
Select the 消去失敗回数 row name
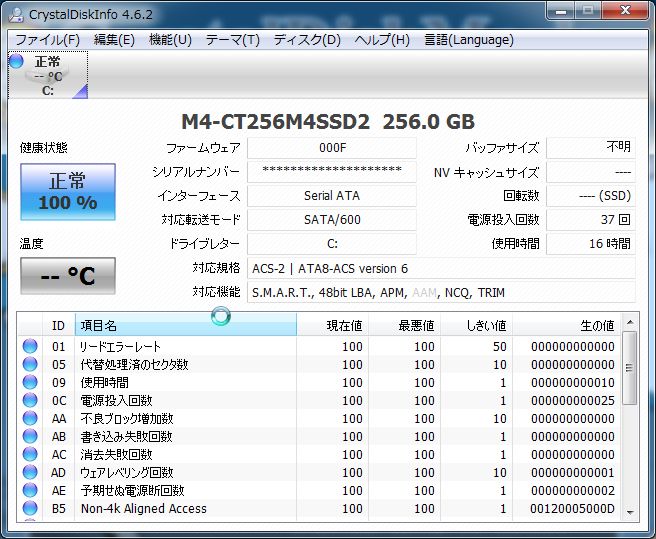pos(116,454)
